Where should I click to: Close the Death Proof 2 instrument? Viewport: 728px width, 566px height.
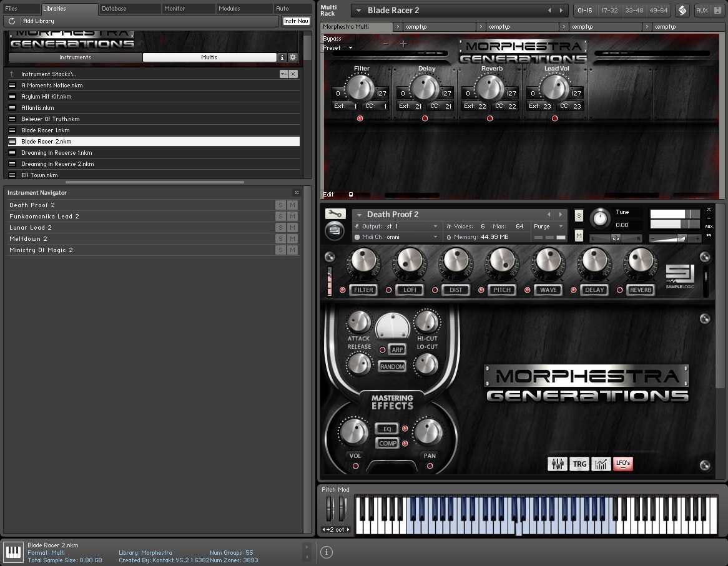pos(709,210)
